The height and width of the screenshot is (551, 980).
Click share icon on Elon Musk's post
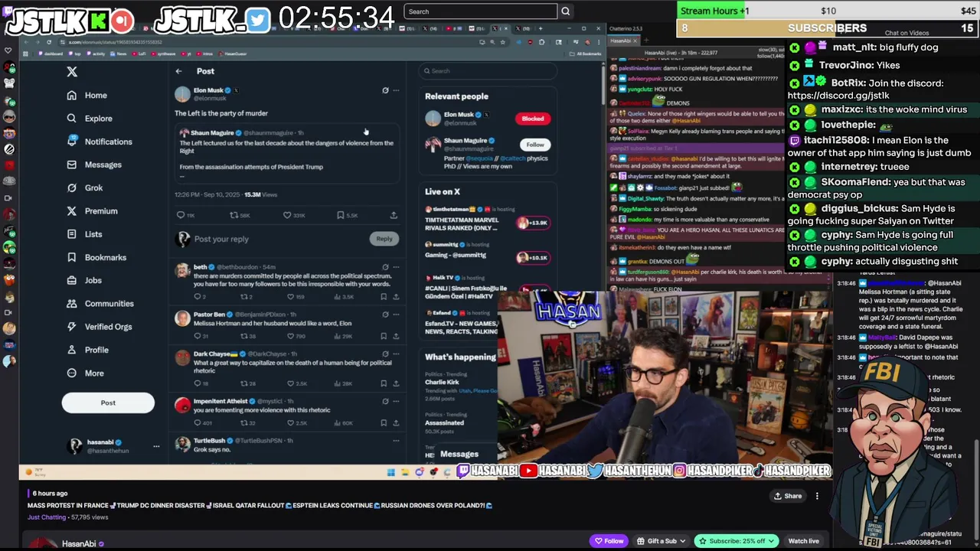pos(394,215)
